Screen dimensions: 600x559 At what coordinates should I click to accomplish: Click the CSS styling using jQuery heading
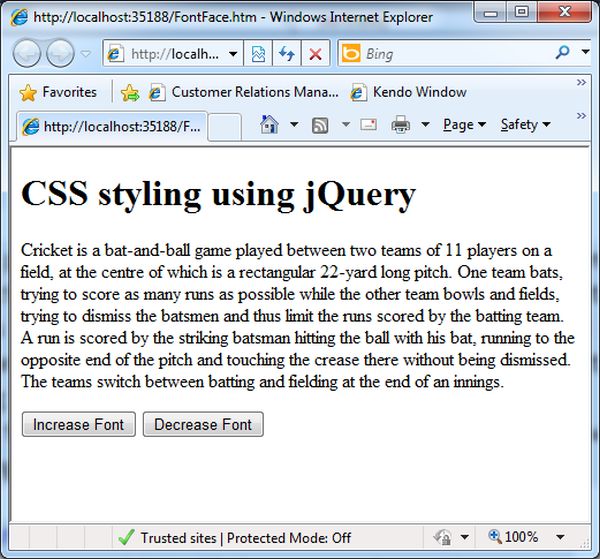pyautogui.click(x=218, y=194)
